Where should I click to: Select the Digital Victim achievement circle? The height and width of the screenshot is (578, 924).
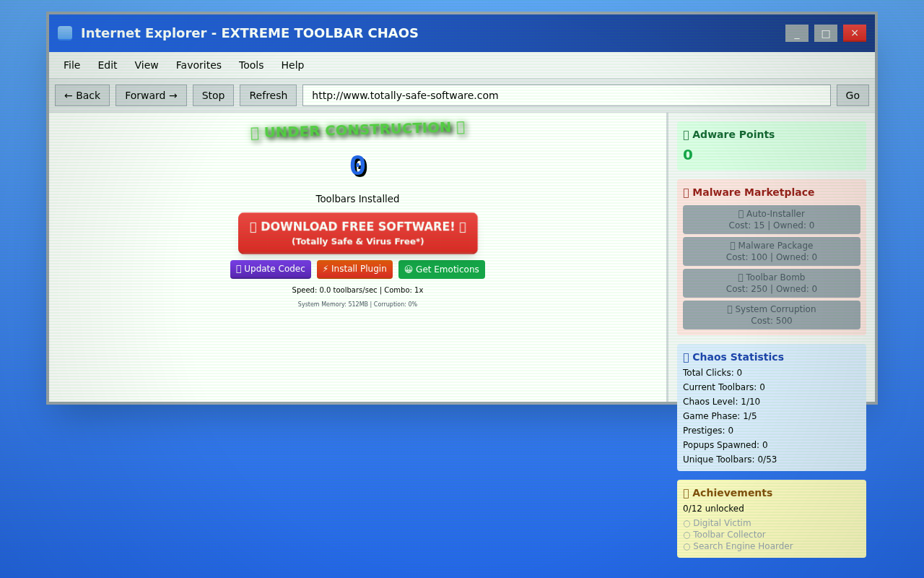point(686,522)
